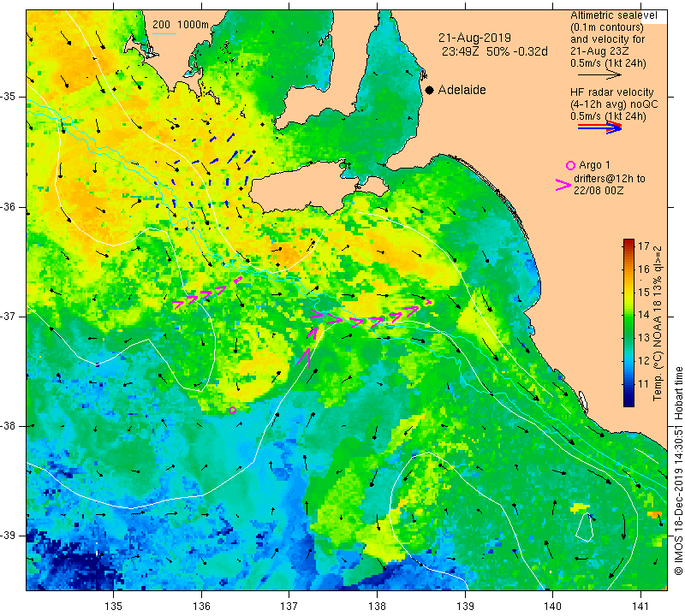Click the 138 longitude axis label

[x=377, y=607]
